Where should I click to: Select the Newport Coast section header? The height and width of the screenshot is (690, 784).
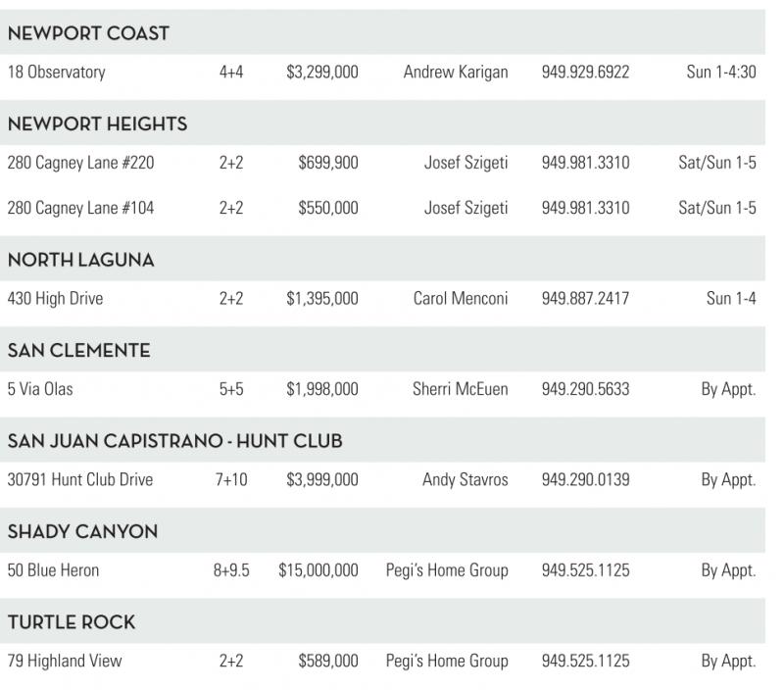[88, 33]
